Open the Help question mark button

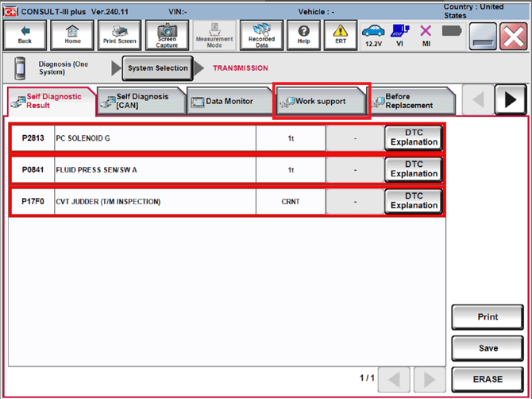[x=303, y=35]
